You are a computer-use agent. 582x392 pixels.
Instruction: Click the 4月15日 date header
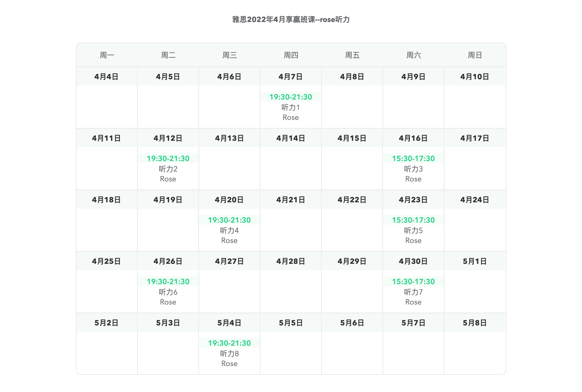(352, 138)
